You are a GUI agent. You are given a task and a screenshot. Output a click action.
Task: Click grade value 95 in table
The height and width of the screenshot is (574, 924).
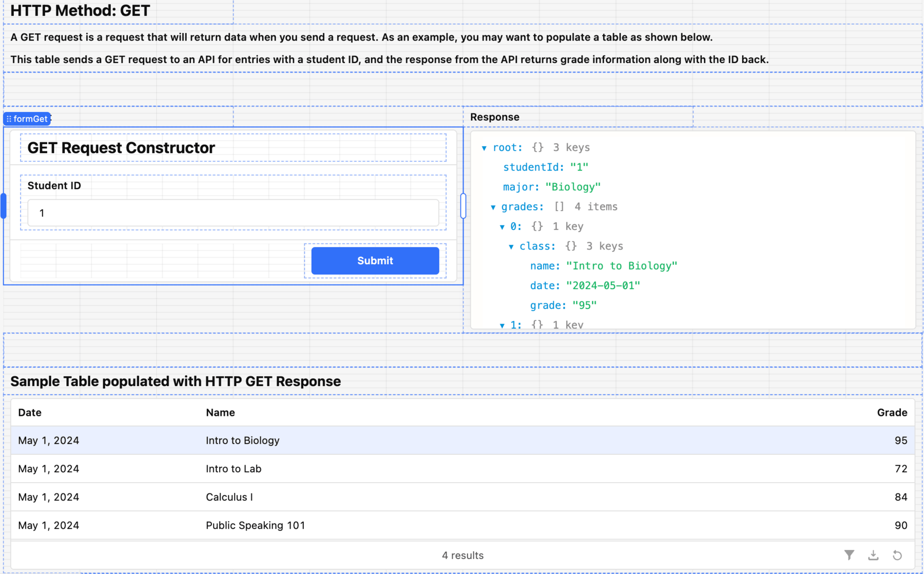(900, 440)
